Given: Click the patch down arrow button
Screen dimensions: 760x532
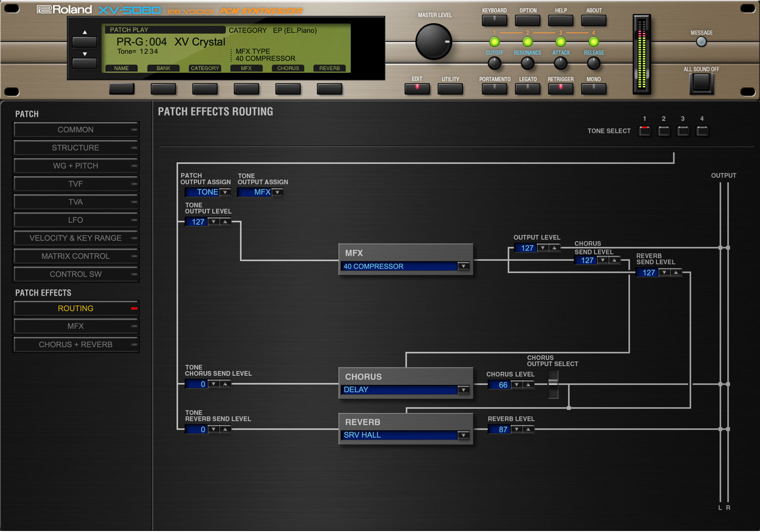Looking at the screenshot, I should tap(84, 63).
